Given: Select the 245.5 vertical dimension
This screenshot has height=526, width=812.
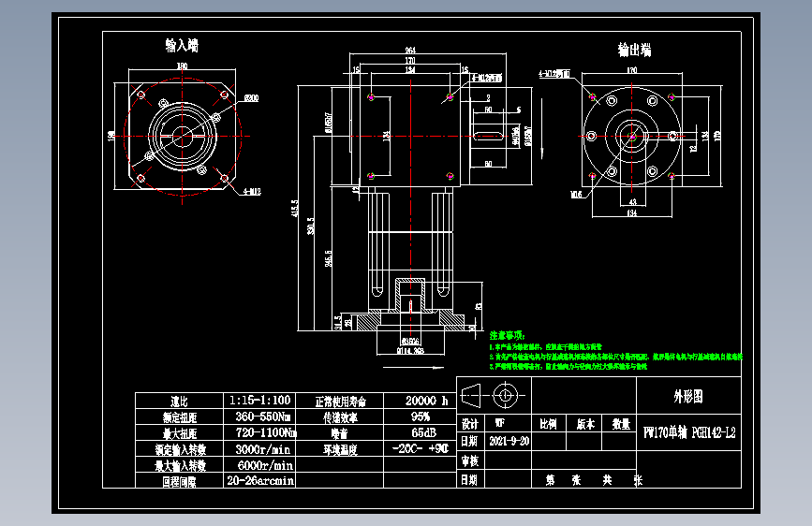Looking at the screenshot, I should [329, 259].
